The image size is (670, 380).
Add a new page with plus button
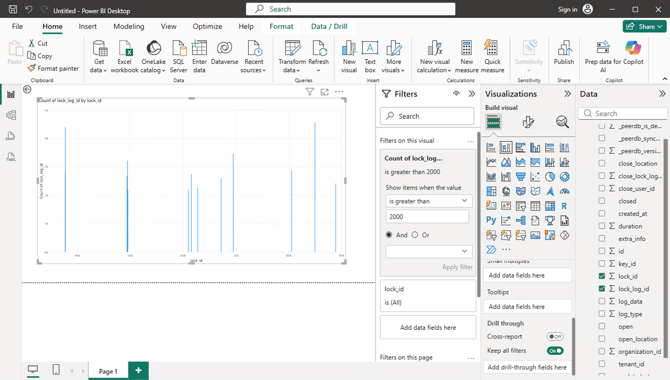click(x=138, y=371)
